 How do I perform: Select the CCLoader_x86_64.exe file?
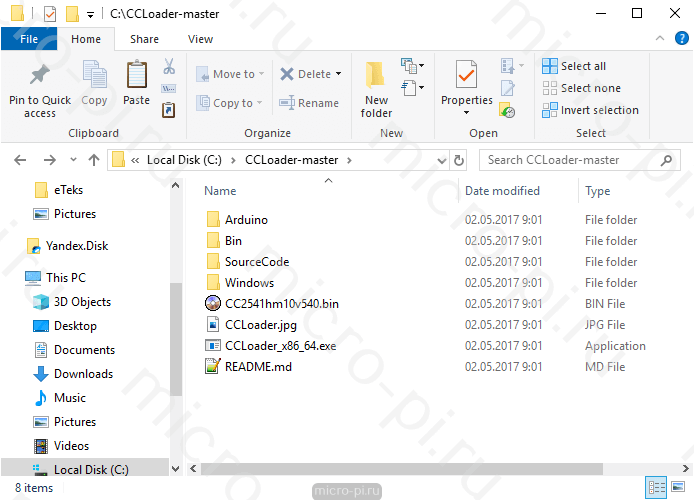tap(280, 346)
